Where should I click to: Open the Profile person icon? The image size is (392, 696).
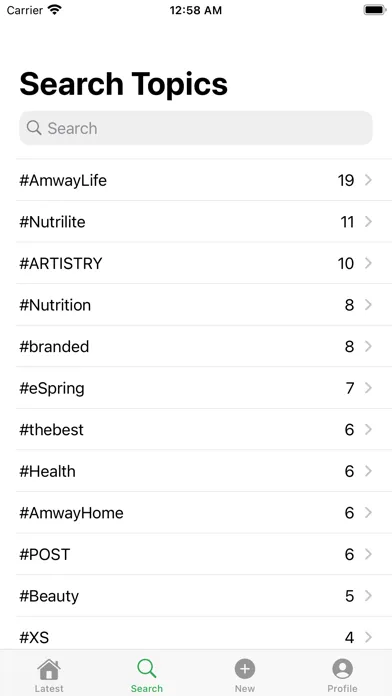coord(342,668)
